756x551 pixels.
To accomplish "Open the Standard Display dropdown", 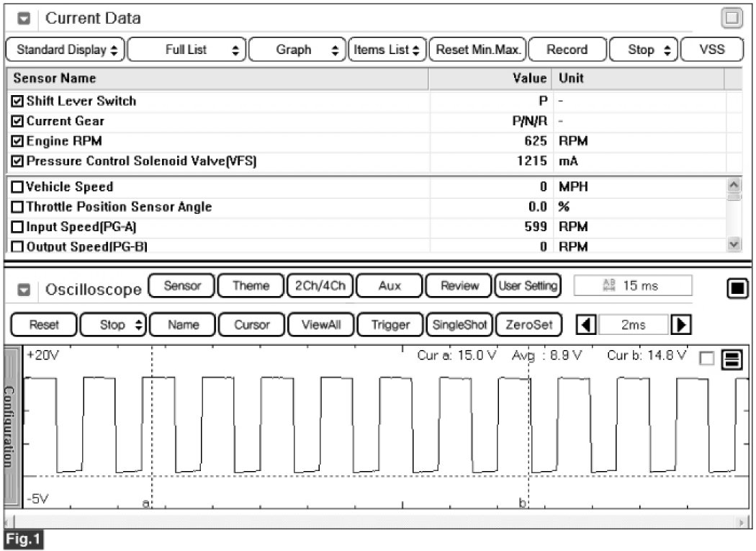I will point(64,50).
